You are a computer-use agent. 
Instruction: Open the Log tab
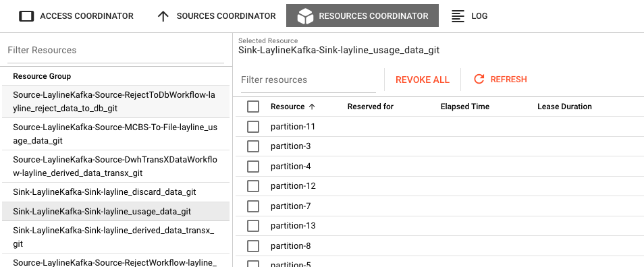tap(469, 16)
